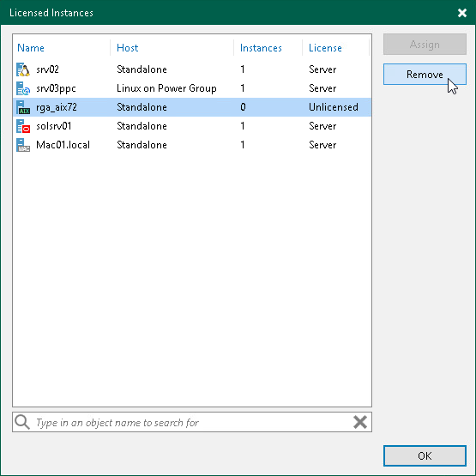476x476 pixels.
Task: Click the Server license cell of srv03ppc
Action: (x=322, y=88)
